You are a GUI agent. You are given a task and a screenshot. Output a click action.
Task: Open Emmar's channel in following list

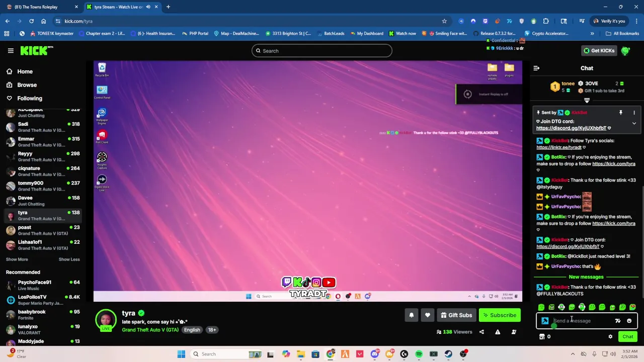(x=43, y=142)
